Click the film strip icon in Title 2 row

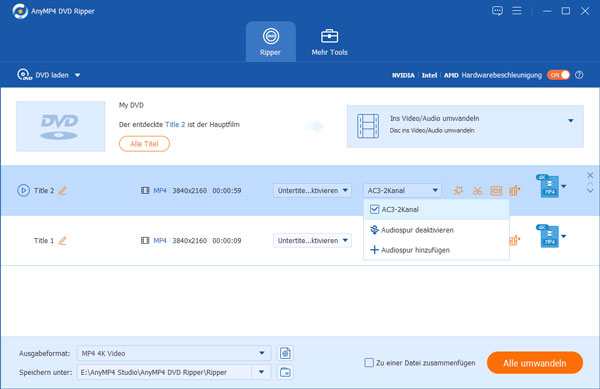[x=145, y=190]
